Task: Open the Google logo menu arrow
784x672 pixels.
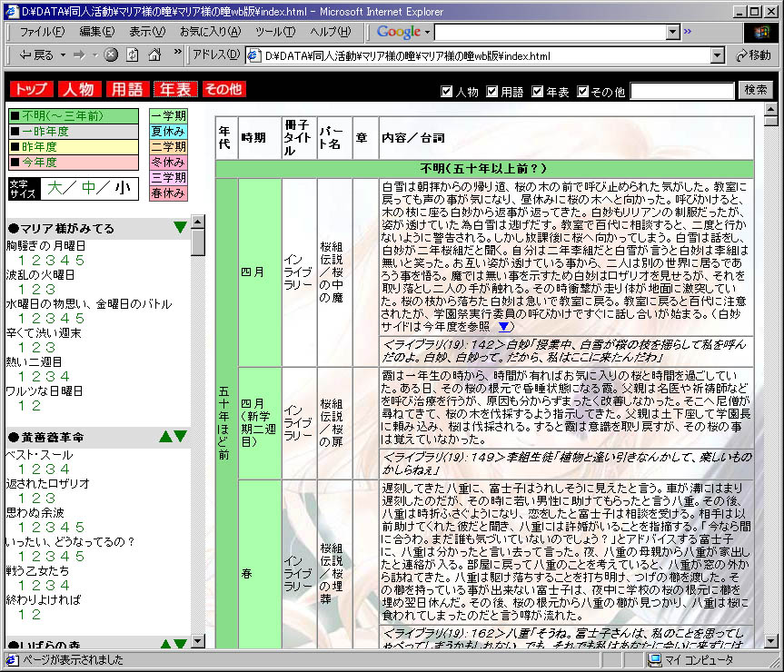Action: (428, 33)
